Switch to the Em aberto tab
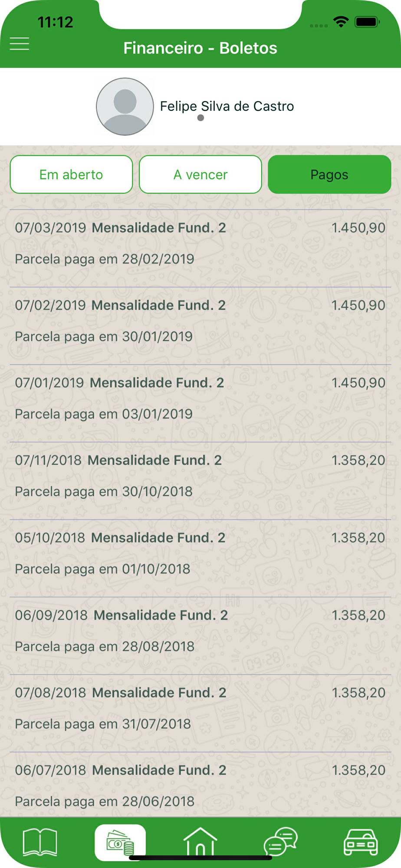The height and width of the screenshot is (868, 401). 71,174
